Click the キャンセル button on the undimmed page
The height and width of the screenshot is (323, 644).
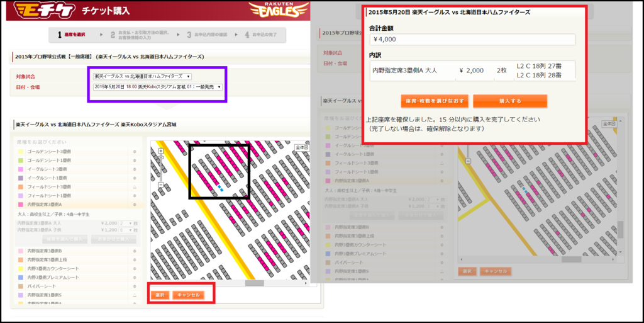coord(189,295)
